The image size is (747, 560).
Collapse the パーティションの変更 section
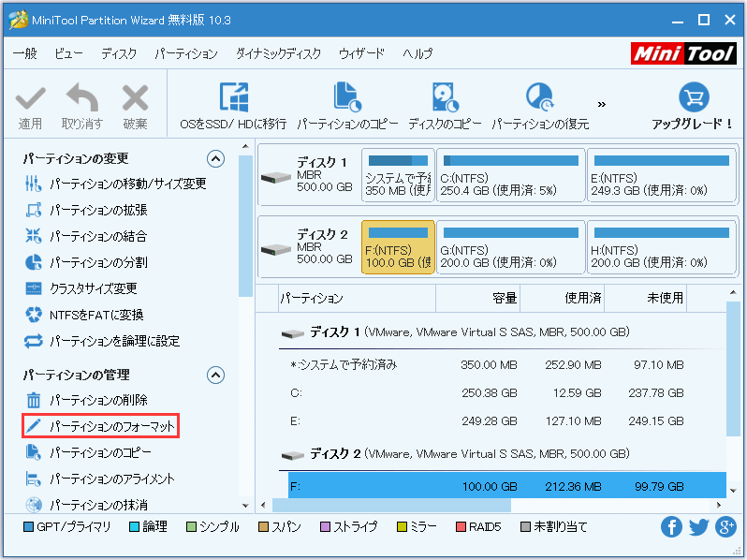click(x=216, y=159)
